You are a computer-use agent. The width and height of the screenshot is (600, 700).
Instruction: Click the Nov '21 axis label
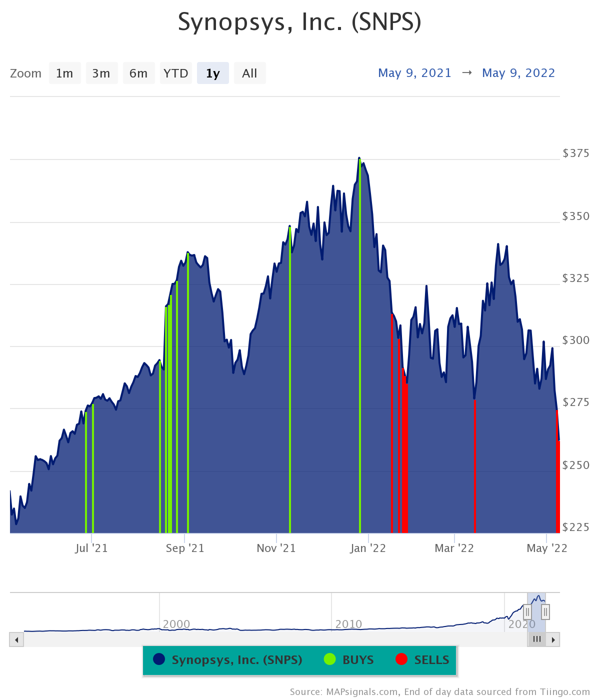coord(276,548)
